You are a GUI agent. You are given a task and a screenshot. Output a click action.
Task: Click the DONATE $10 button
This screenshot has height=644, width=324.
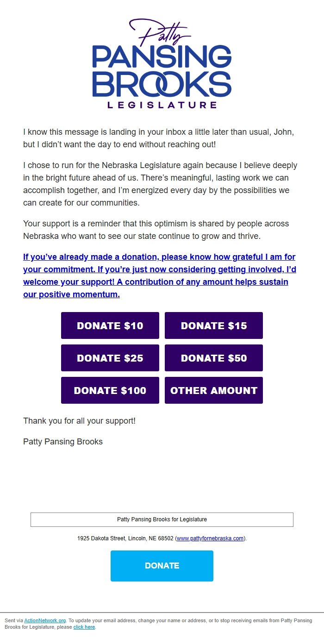click(x=110, y=325)
